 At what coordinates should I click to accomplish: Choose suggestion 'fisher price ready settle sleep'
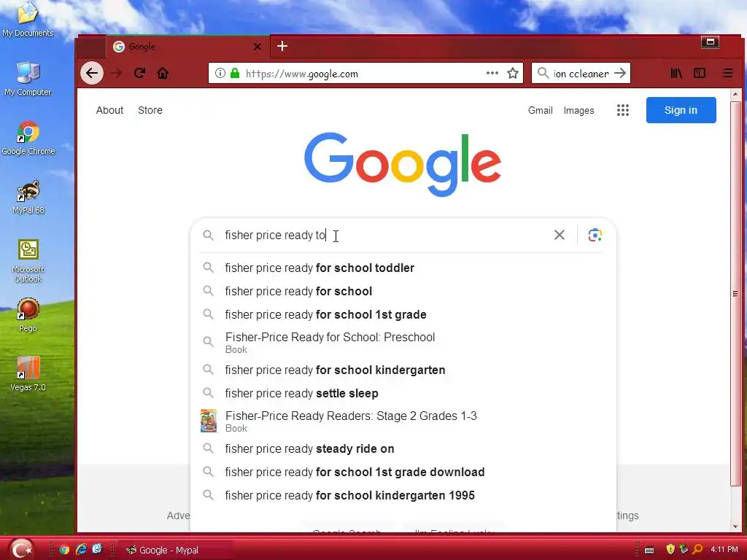(x=403, y=393)
